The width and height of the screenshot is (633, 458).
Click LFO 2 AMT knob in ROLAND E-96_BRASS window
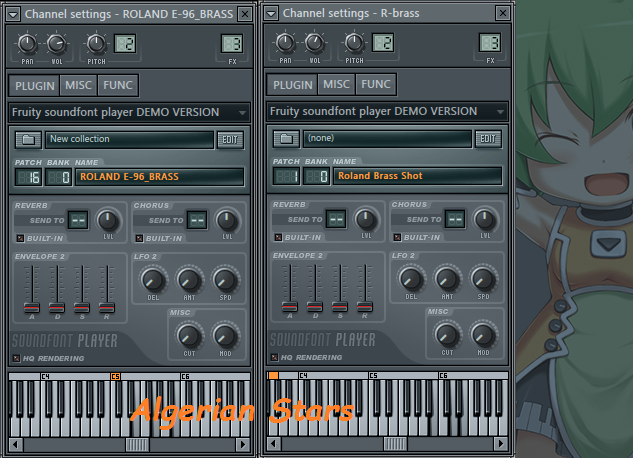pyautogui.click(x=189, y=280)
